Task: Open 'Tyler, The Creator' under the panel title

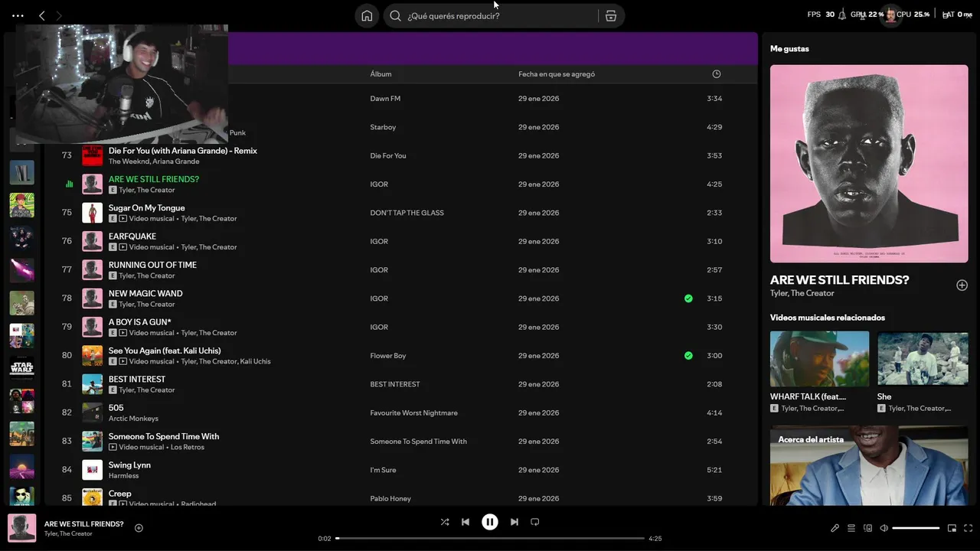Action: (x=802, y=293)
